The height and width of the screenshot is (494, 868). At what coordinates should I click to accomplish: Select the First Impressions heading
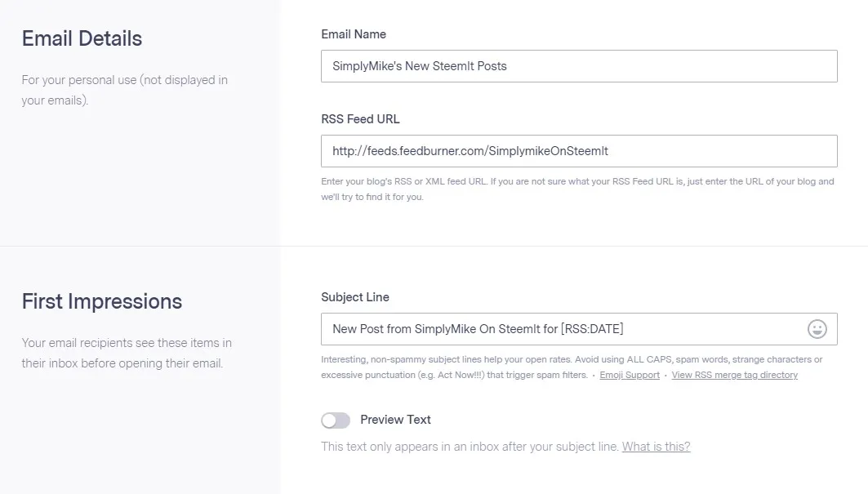click(102, 302)
